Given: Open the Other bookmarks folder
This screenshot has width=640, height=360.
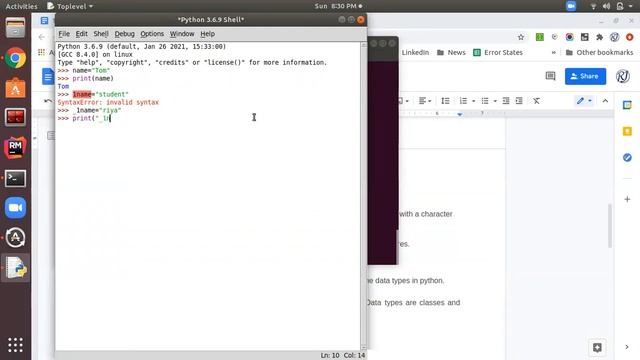Looking at the screenshot, I should click(599, 52).
